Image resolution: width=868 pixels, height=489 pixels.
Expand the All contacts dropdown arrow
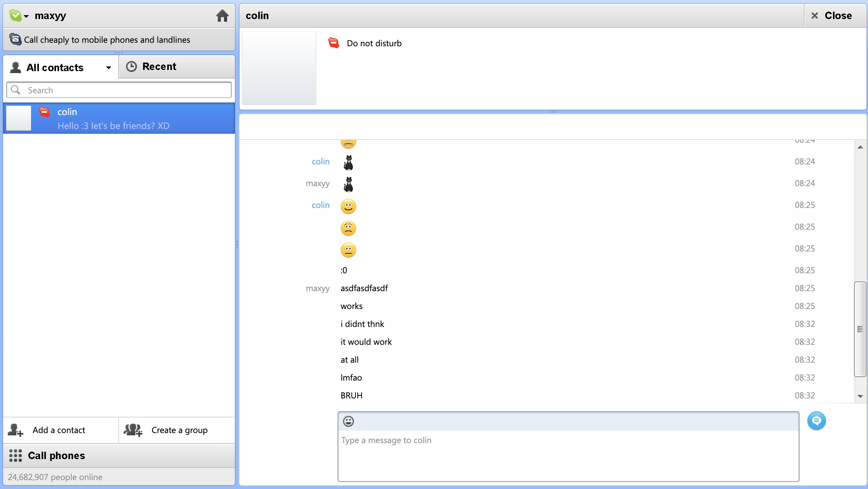click(x=108, y=67)
